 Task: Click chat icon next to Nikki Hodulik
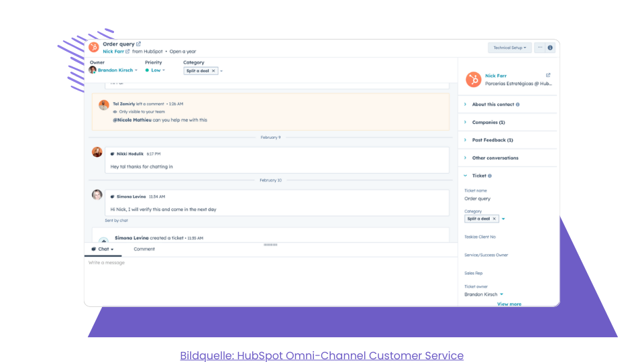[x=112, y=154]
